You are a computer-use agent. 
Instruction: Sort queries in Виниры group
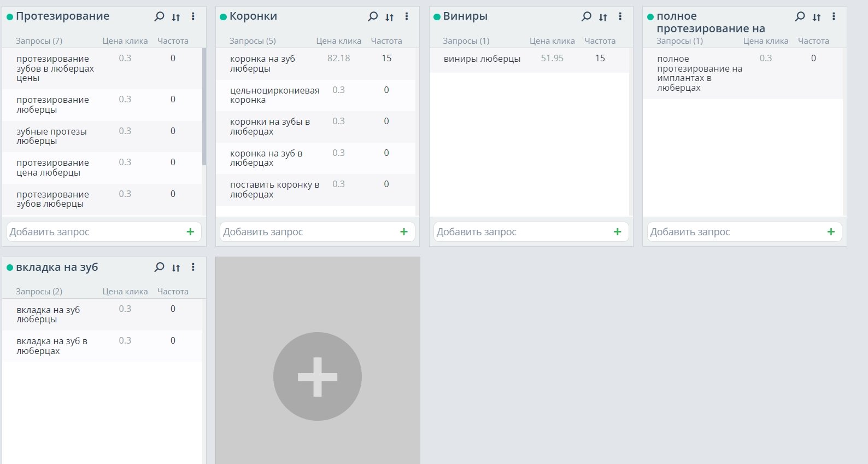click(x=603, y=17)
